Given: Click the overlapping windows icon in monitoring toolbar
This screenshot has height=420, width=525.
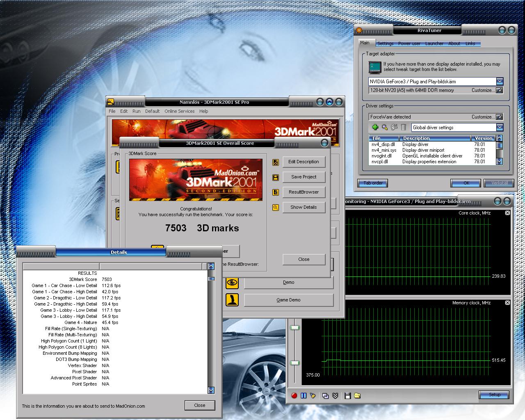Looking at the screenshot, I should (x=326, y=396).
